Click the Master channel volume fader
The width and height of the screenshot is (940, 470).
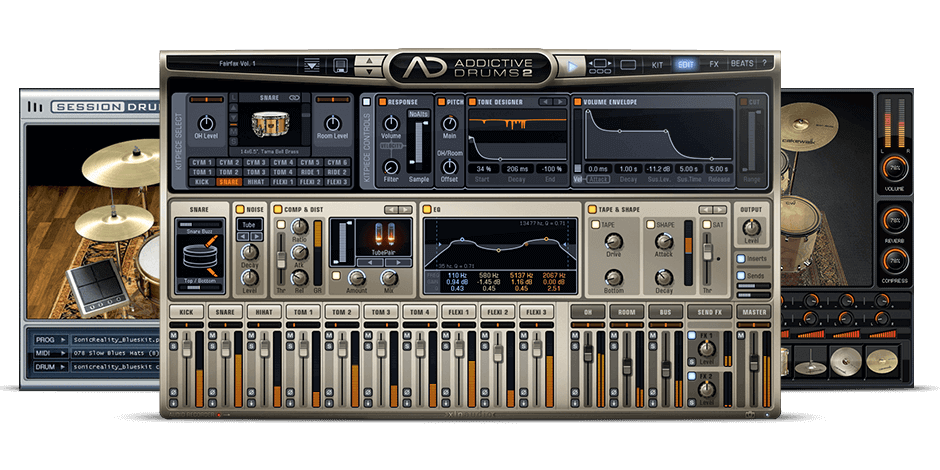point(754,363)
